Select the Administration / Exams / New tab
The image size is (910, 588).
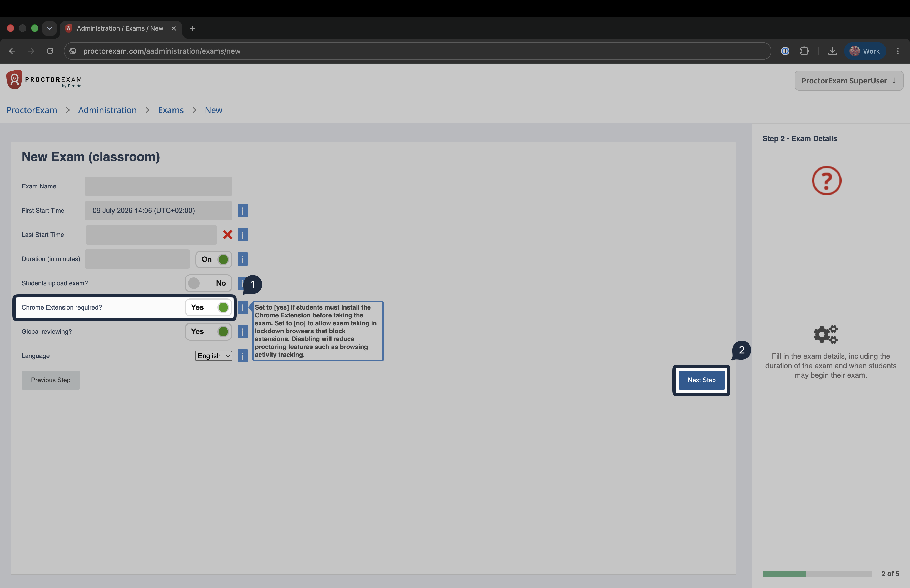pyautogui.click(x=121, y=28)
